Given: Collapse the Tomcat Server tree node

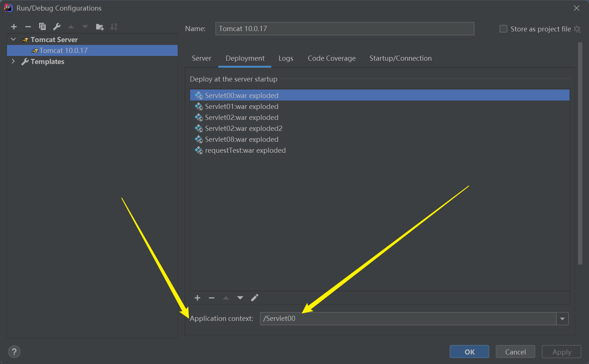Looking at the screenshot, I should pyautogui.click(x=14, y=39).
